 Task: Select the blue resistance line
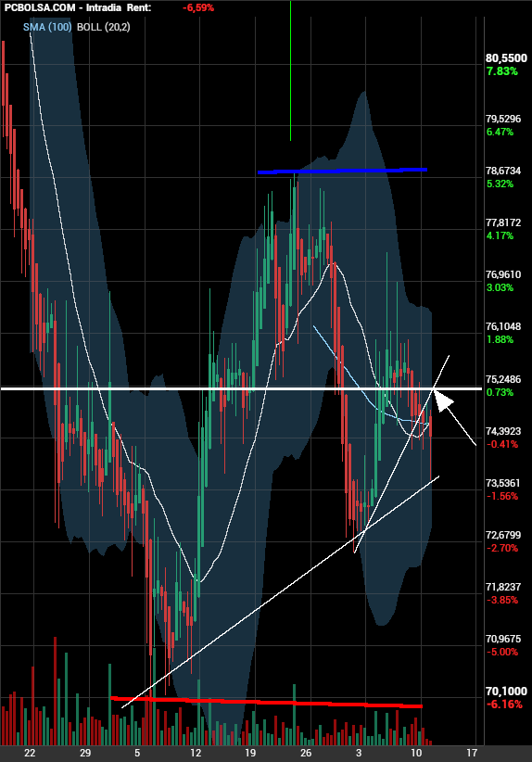point(342,171)
